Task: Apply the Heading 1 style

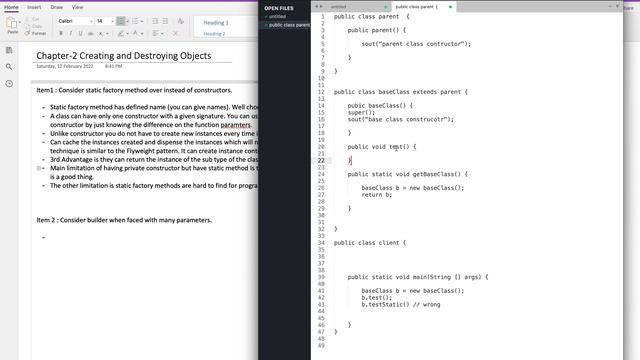Action: pos(216,23)
